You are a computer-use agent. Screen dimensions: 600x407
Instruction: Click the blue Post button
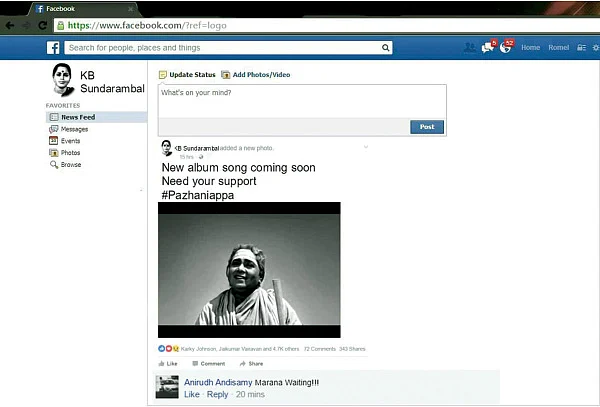point(427,127)
